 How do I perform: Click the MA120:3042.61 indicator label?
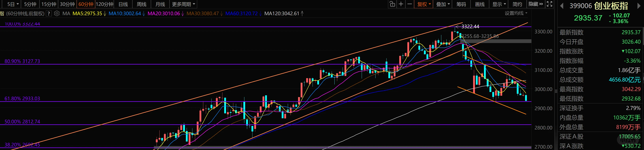point(282,13)
